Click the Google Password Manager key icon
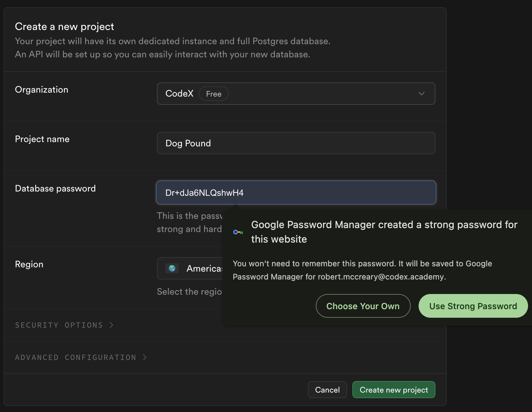Viewport: 532px width, 412px height. point(238,232)
